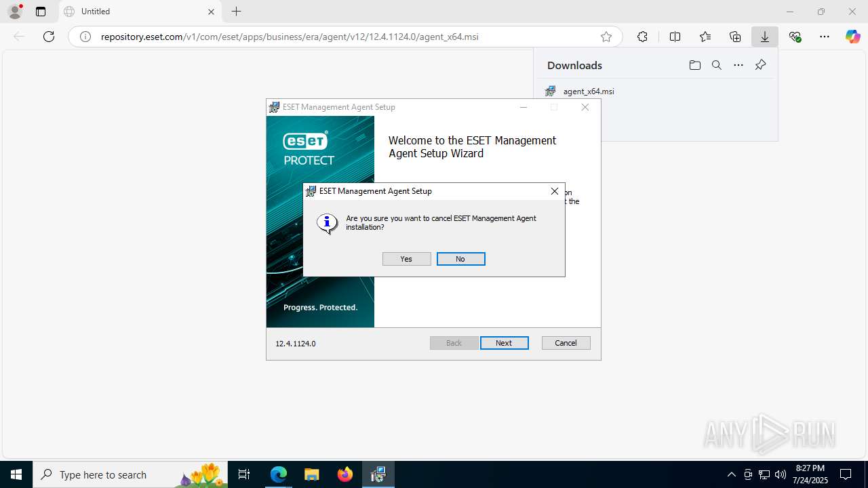Open more options in Downloads panel
The width and height of the screenshot is (868, 488).
click(x=738, y=65)
